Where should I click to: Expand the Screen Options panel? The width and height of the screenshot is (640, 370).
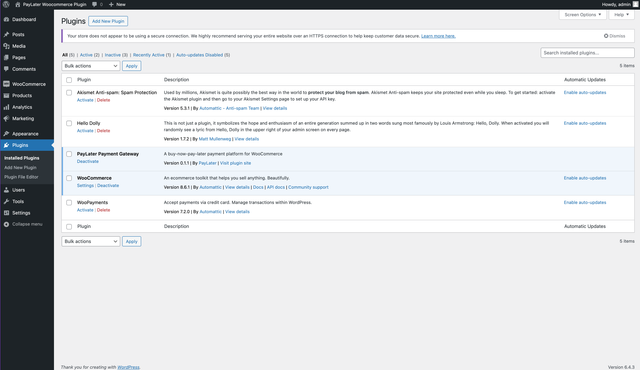[x=582, y=15]
